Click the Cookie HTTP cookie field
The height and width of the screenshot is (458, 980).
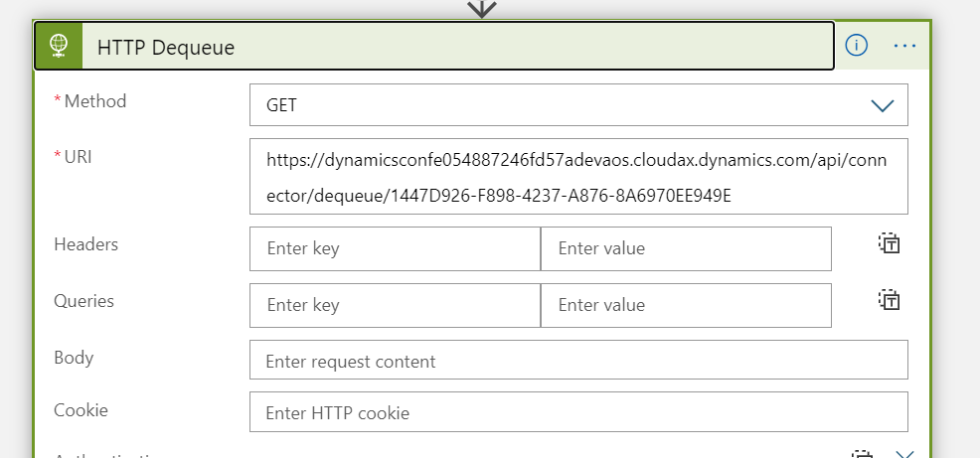578,411
